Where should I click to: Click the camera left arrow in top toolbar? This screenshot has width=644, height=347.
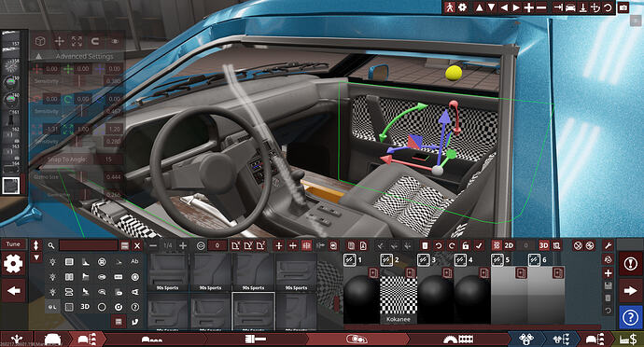click(x=504, y=7)
